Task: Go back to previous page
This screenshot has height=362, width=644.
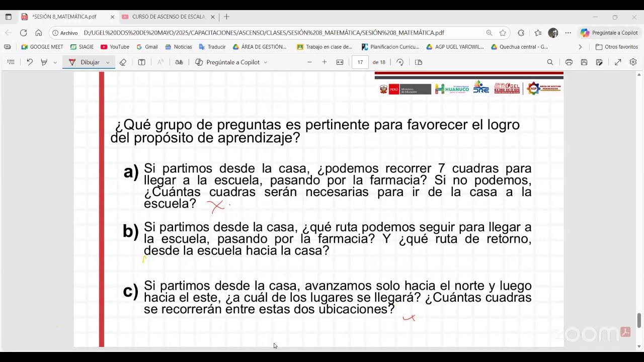Action: click(8, 33)
